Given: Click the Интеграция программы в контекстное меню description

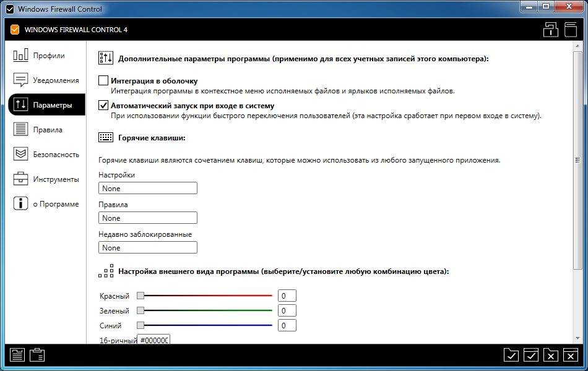Looking at the screenshot, I should point(283,91).
